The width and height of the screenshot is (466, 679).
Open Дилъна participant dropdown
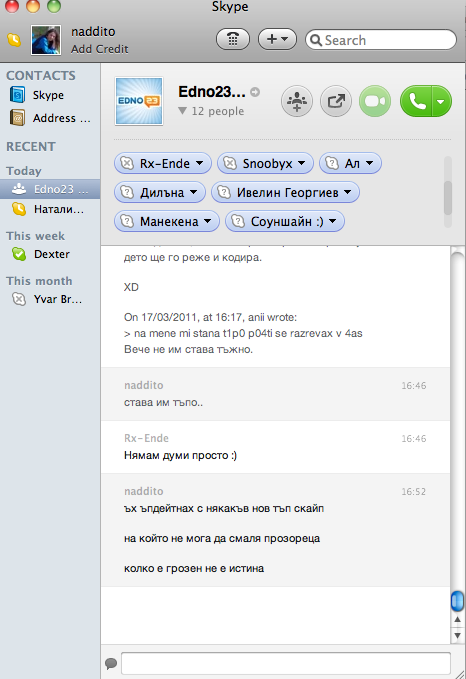193,192
